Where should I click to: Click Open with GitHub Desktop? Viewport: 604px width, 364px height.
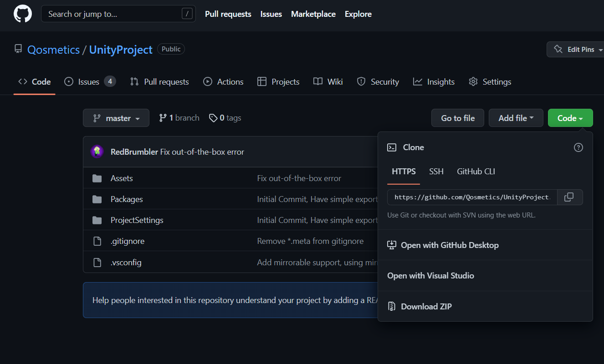485,245
